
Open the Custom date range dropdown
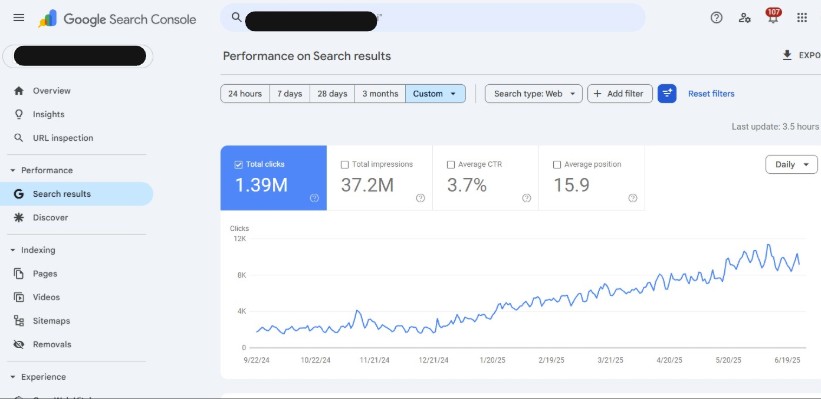pyautogui.click(x=435, y=94)
